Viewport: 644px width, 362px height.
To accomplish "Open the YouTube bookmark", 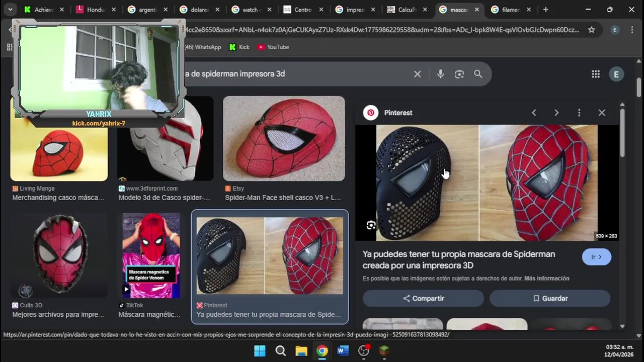I will pyautogui.click(x=273, y=47).
